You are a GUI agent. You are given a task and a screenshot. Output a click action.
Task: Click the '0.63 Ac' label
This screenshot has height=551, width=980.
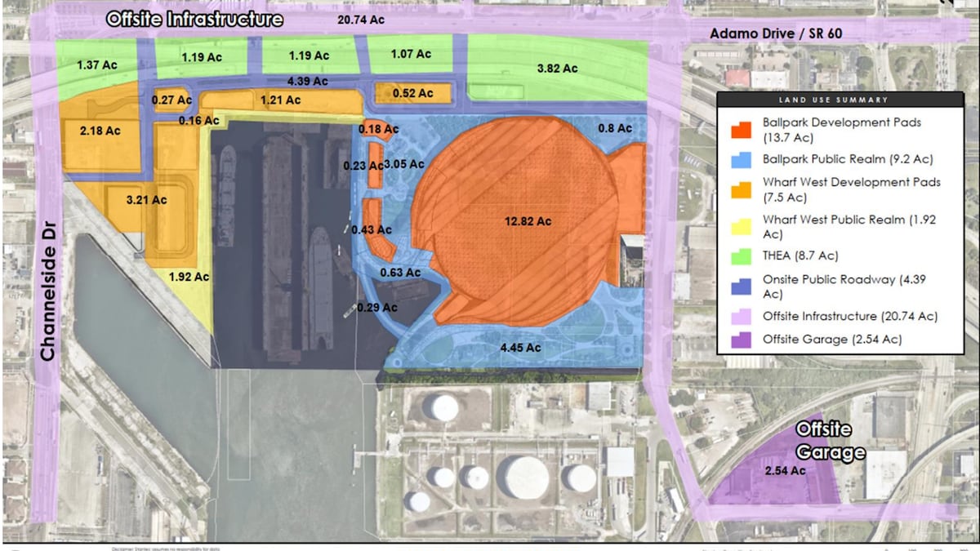point(400,272)
